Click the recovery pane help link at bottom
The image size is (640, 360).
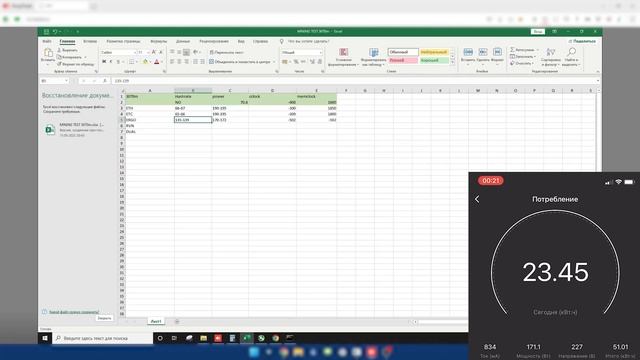[74, 312]
